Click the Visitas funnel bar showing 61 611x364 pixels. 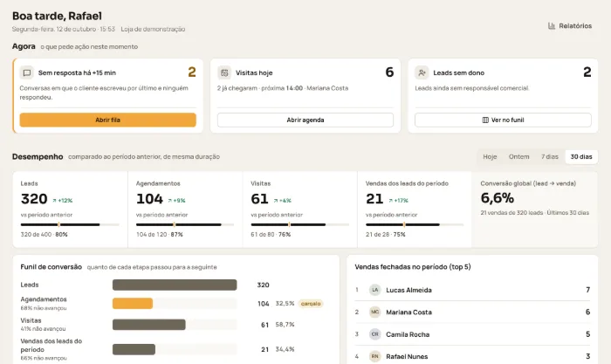point(149,325)
